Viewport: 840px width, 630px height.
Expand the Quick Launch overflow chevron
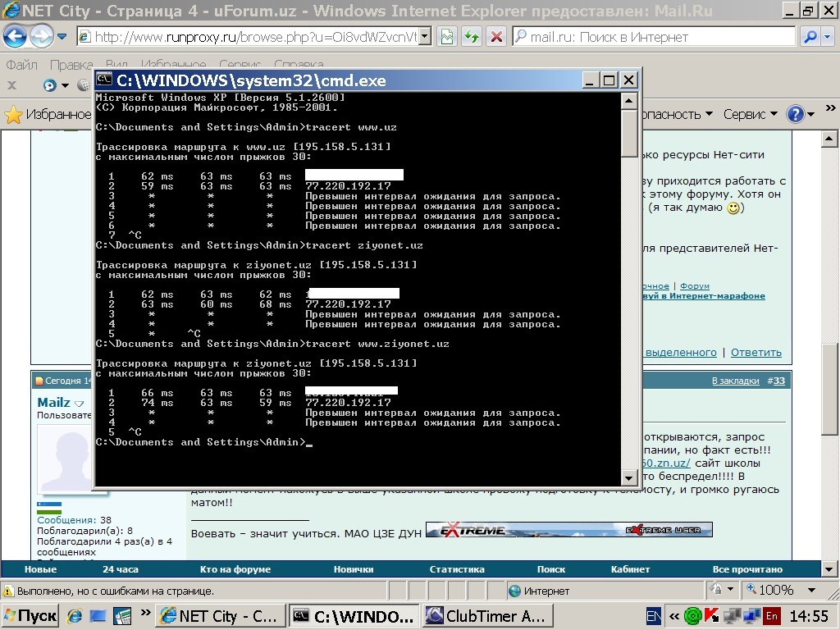tap(144, 612)
